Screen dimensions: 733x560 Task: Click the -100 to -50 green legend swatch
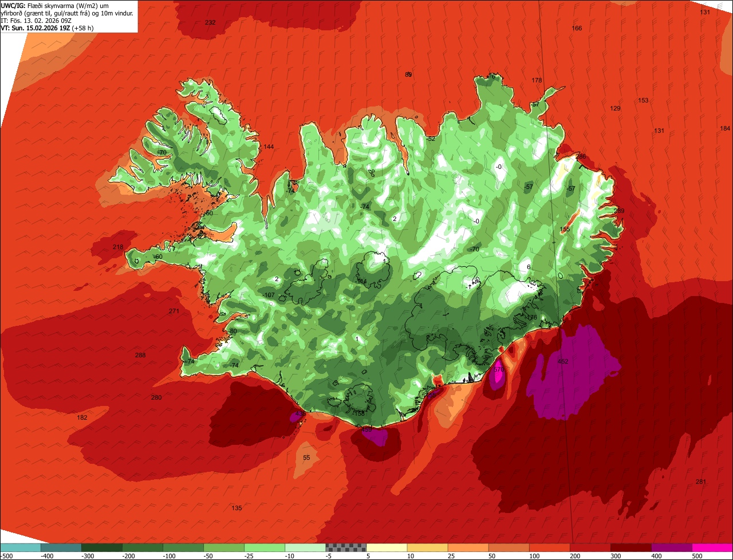coord(183,547)
